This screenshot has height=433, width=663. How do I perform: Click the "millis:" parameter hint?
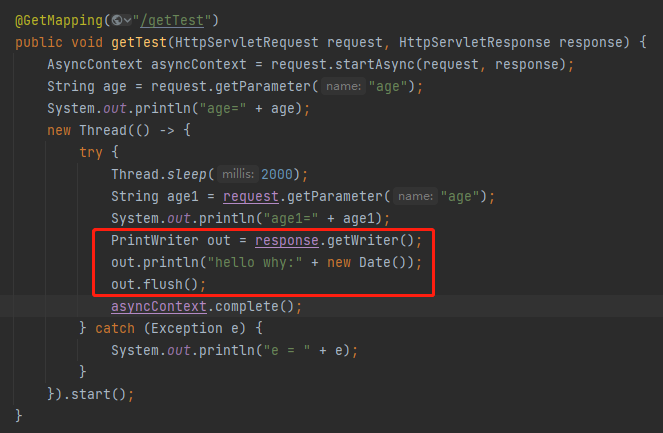(x=238, y=174)
